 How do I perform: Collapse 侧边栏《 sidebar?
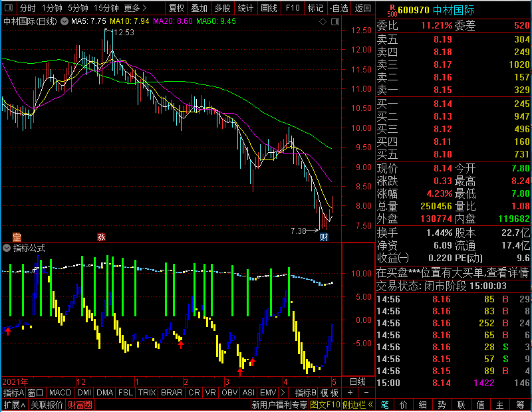(358, 405)
